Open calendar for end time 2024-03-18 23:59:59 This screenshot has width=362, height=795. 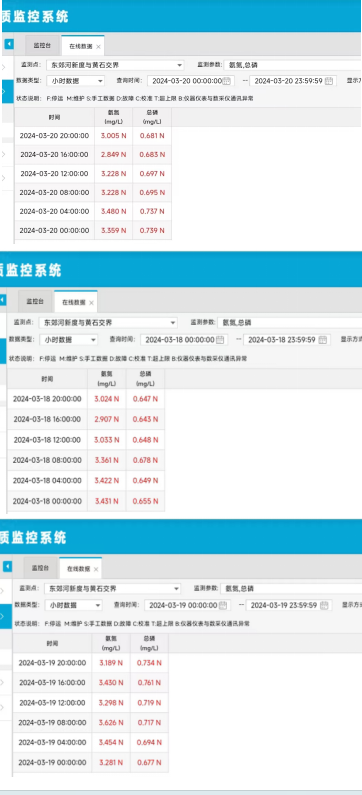(x=322, y=340)
